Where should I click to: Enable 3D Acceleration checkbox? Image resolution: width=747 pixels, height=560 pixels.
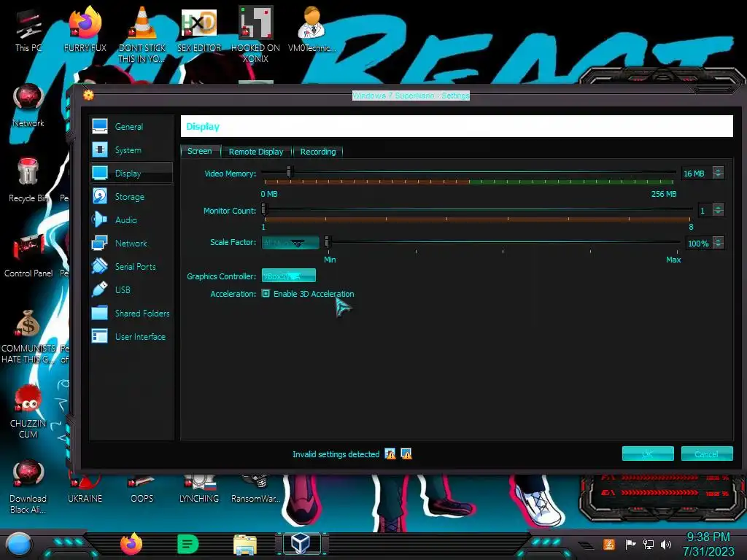(266, 293)
